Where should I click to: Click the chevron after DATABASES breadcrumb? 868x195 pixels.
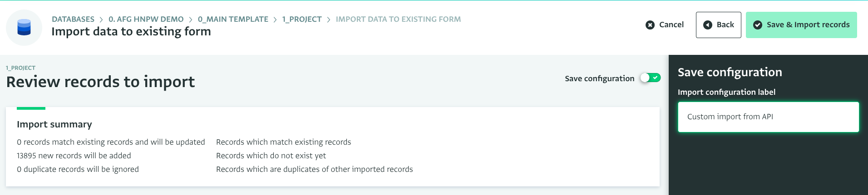pyautogui.click(x=101, y=19)
